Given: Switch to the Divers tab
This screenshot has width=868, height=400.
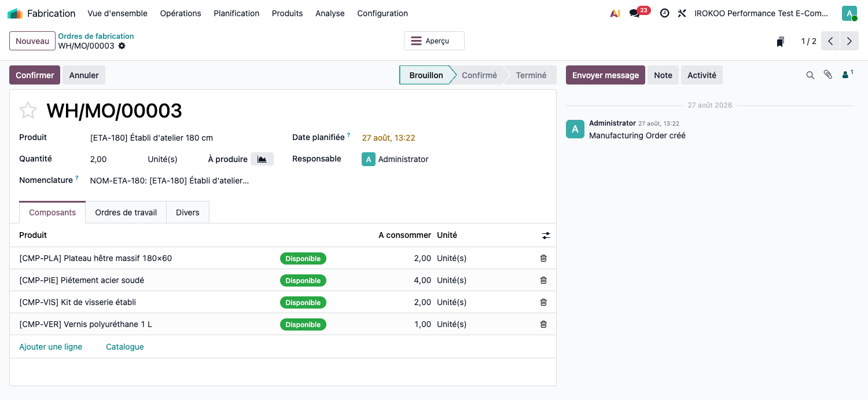Looking at the screenshot, I should [187, 212].
